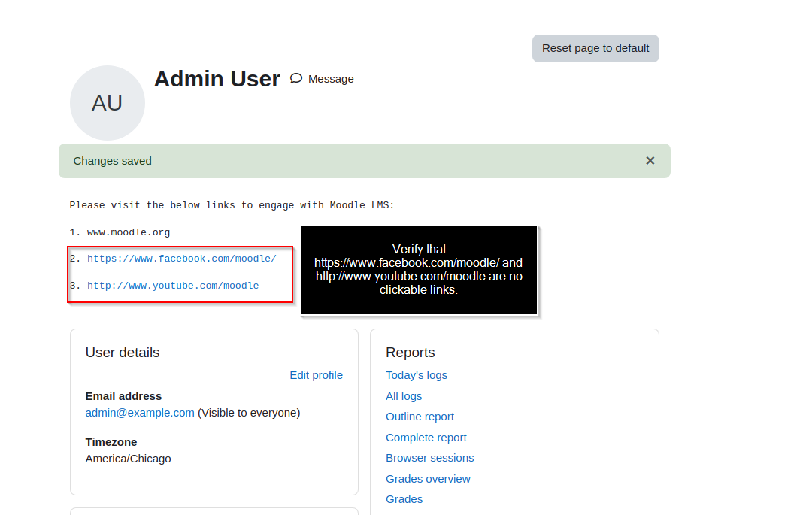Open the facebook.com/moodle link
The height and width of the screenshot is (515, 812).
tap(182, 259)
